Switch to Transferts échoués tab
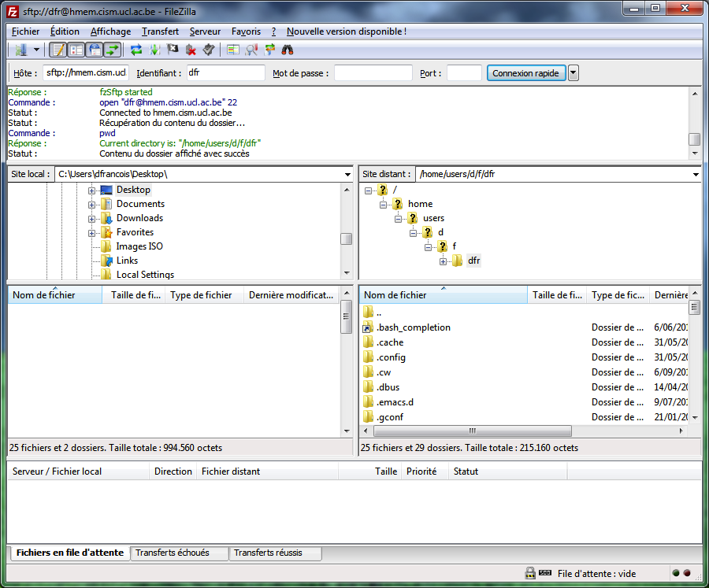This screenshot has width=709, height=588. point(179,553)
